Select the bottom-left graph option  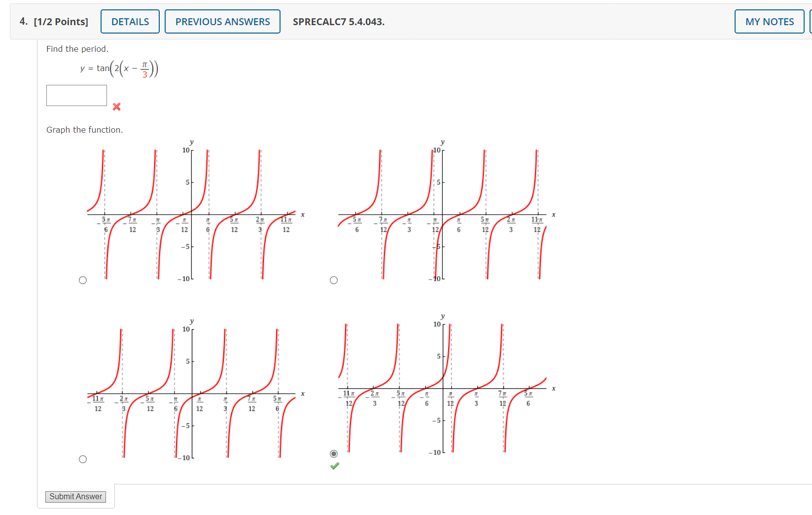(x=83, y=459)
